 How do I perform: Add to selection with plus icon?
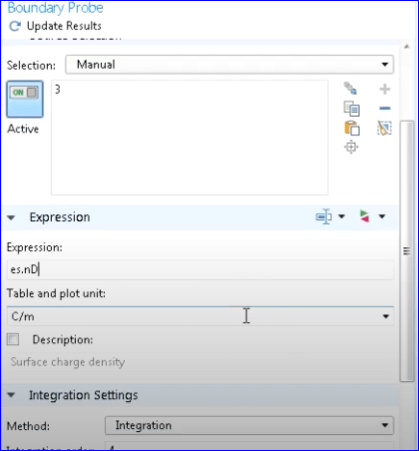385,89
